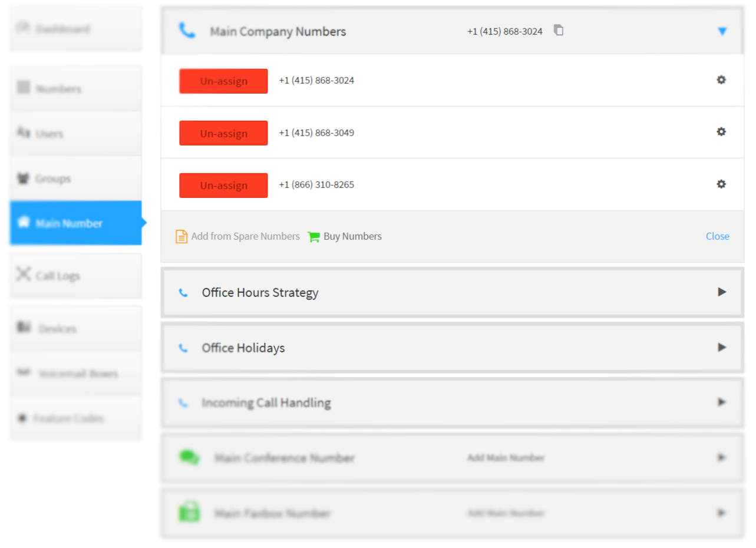Expand the Main Faxbox Number arrow
This screenshot has width=756, height=548.
[722, 513]
